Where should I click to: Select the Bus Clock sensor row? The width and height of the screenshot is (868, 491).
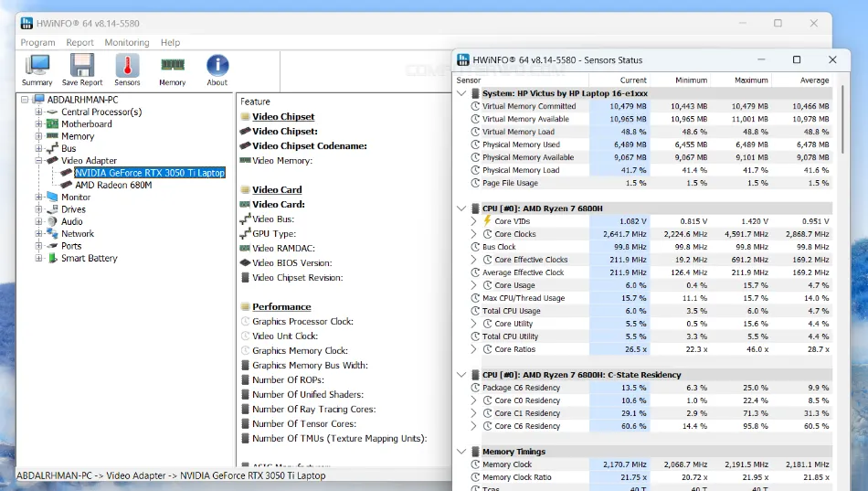(x=651, y=247)
